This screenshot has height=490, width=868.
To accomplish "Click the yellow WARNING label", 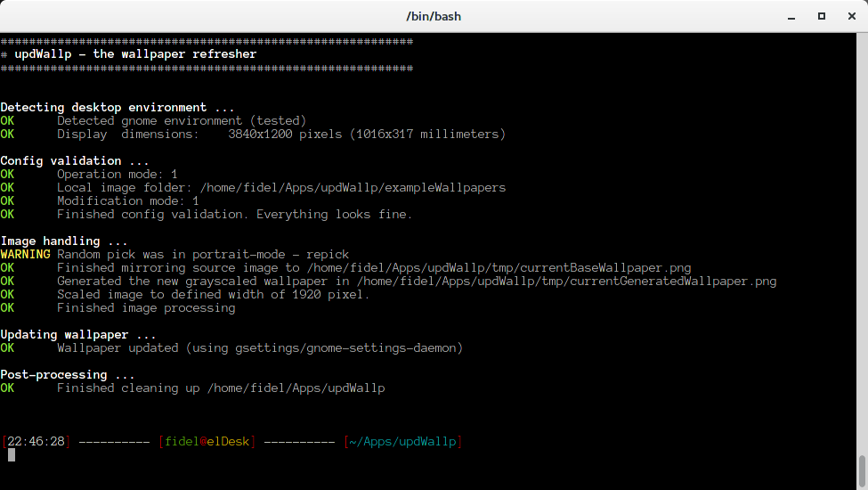I will point(26,255).
